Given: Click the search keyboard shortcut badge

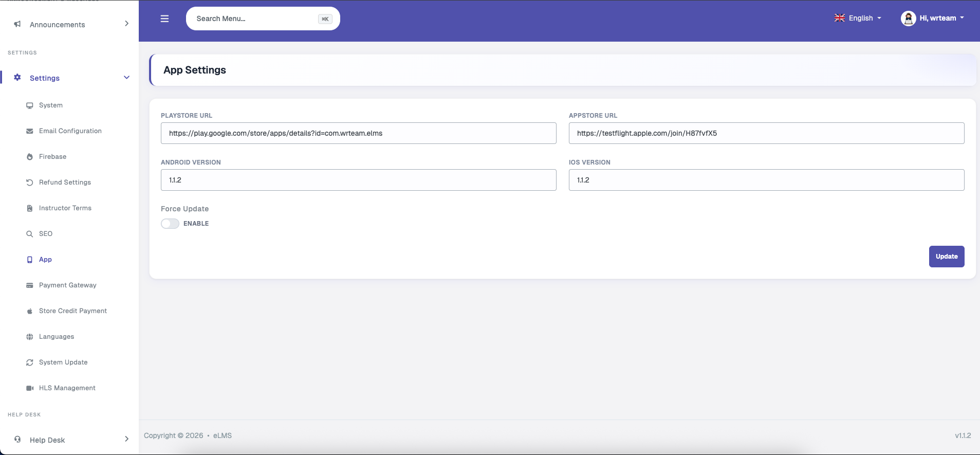Looking at the screenshot, I should [325, 19].
